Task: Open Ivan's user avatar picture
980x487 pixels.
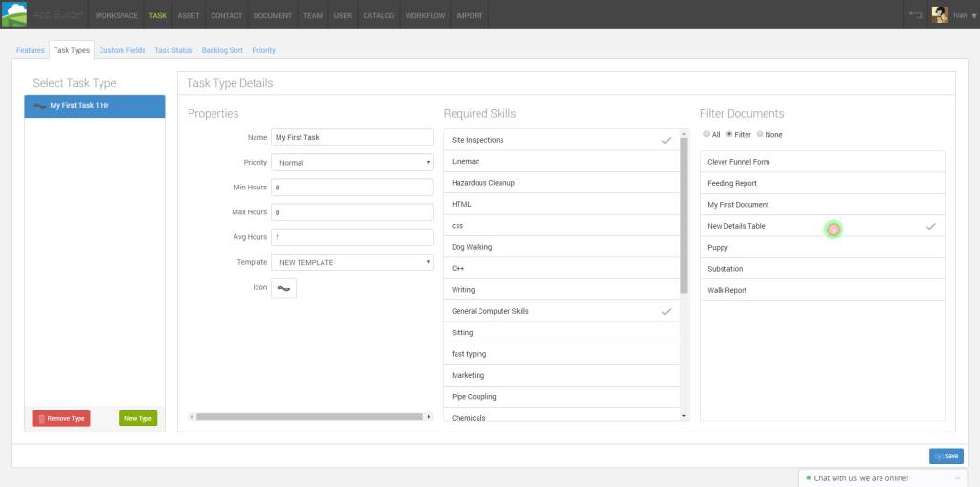Action: point(940,15)
